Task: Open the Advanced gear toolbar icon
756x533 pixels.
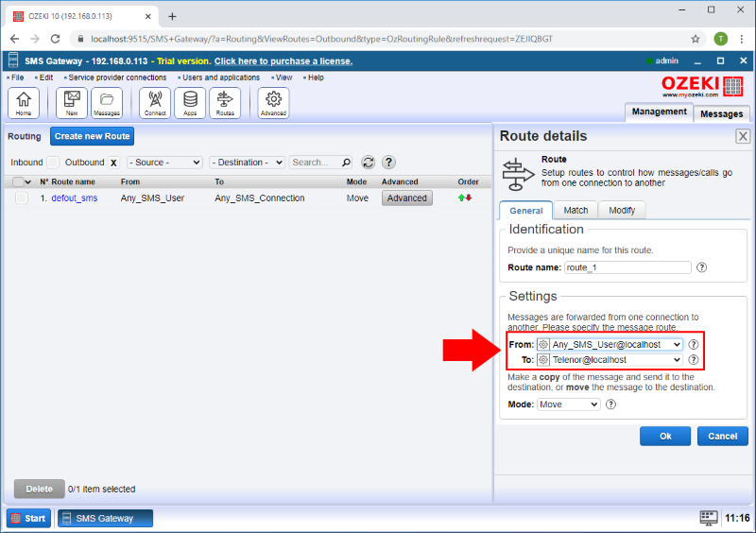Action: point(273,103)
